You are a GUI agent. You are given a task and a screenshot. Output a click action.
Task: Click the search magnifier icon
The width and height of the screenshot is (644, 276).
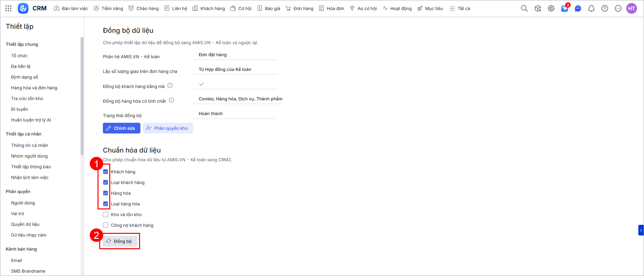point(524,8)
